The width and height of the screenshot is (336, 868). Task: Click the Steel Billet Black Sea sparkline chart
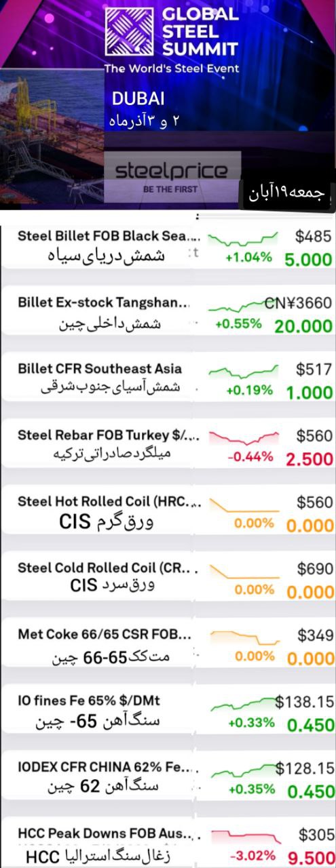coord(243,238)
